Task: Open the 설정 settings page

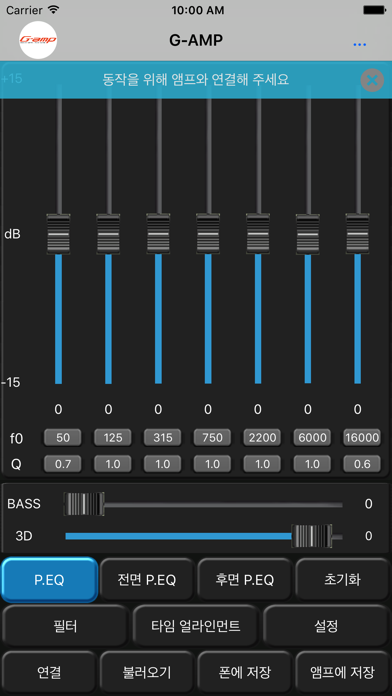Action: pyautogui.click(x=326, y=626)
